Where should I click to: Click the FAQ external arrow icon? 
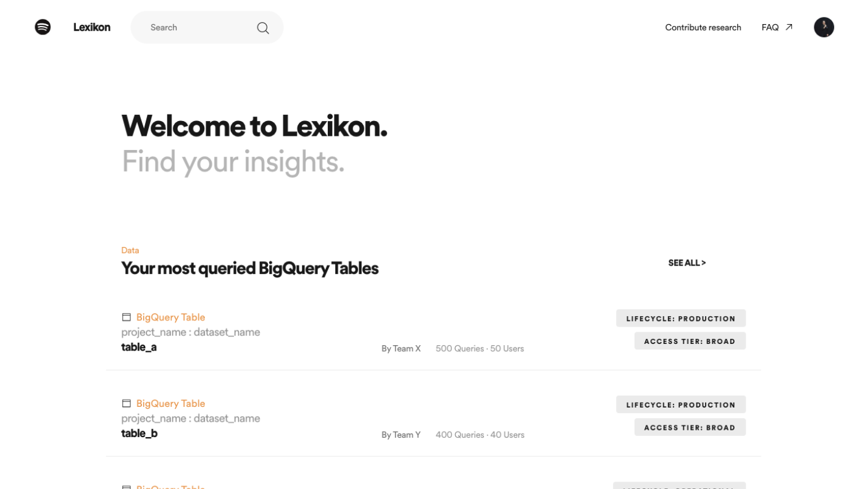[x=789, y=27]
